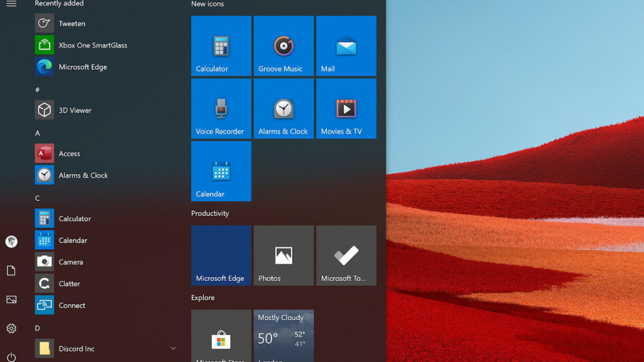
Task: Open the Microsoft To Do tile
Action: (x=346, y=255)
